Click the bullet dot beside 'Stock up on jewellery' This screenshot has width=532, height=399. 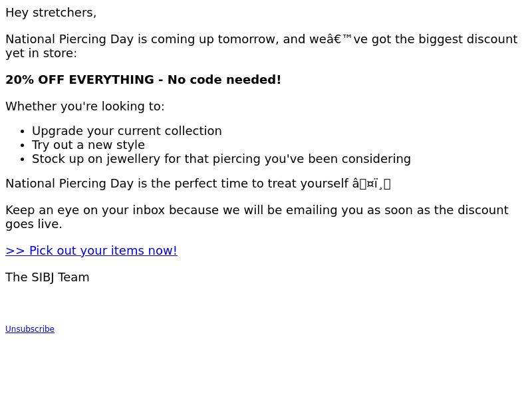tap(23, 160)
